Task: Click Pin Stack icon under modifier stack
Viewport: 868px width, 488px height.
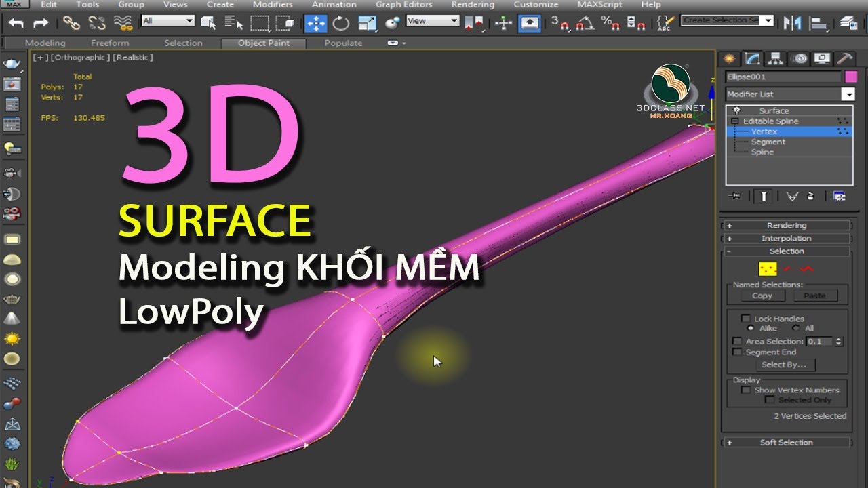Action: [734, 196]
